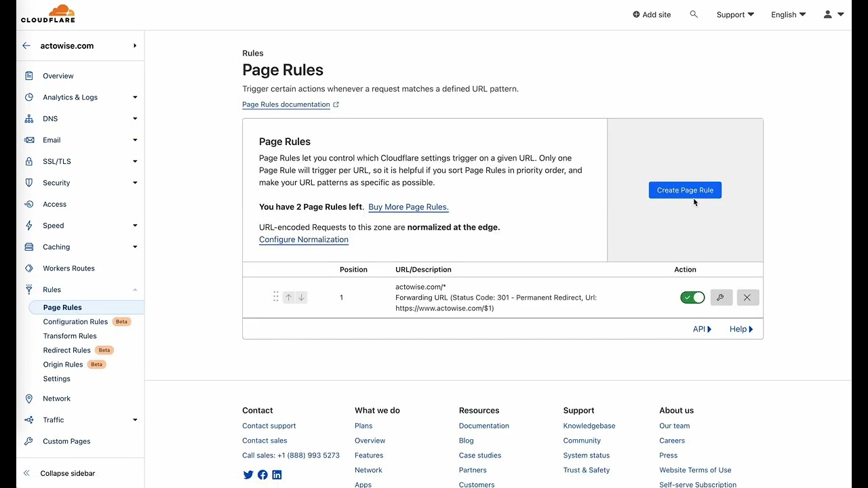Expand the Security submenu arrow

click(x=135, y=182)
